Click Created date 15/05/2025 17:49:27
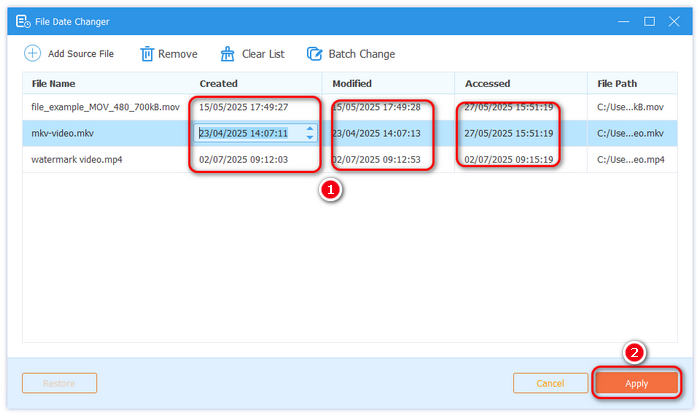The width and height of the screenshot is (700, 416). pyautogui.click(x=243, y=107)
